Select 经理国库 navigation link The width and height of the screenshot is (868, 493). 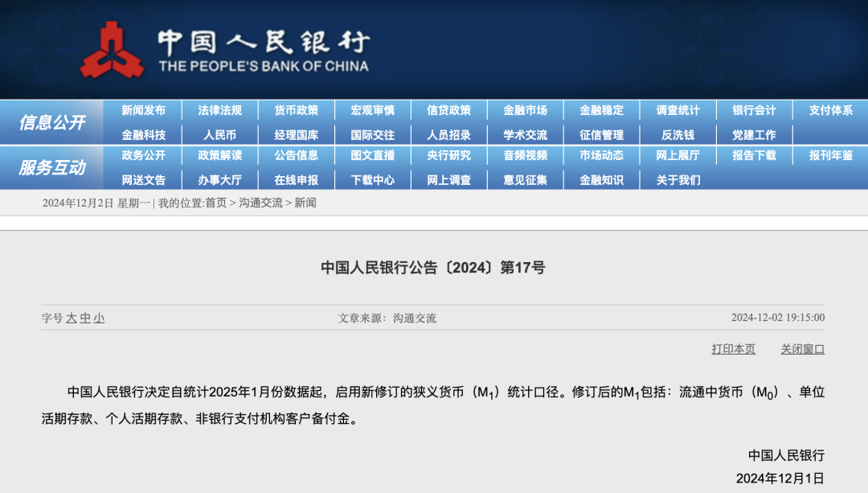point(296,134)
